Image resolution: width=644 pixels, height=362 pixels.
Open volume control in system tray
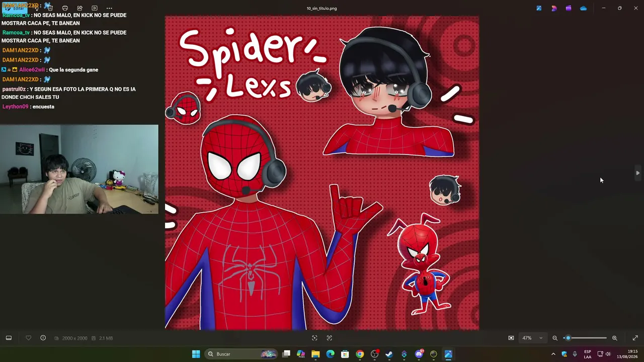click(x=608, y=354)
